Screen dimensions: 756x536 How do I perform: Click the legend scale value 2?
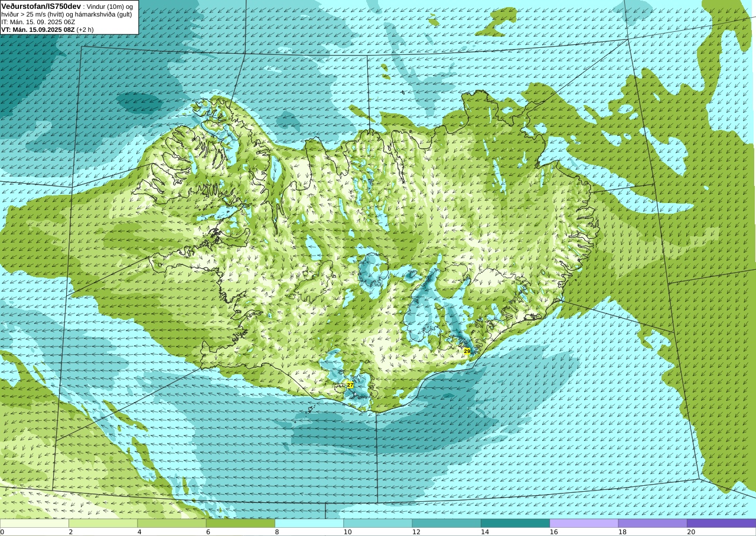(71, 532)
